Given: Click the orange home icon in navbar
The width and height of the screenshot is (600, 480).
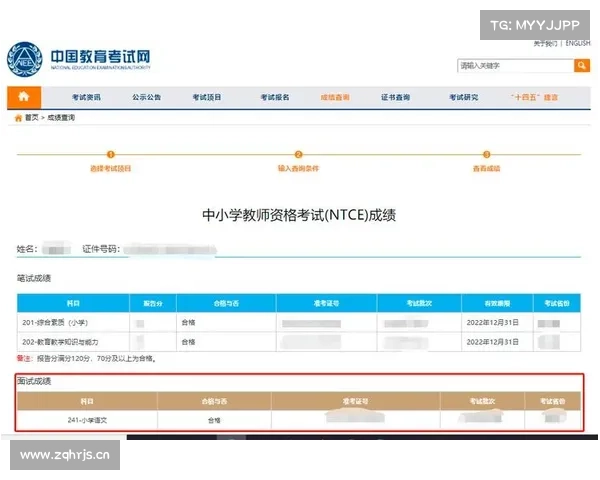Looking at the screenshot, I should (24, 97).
